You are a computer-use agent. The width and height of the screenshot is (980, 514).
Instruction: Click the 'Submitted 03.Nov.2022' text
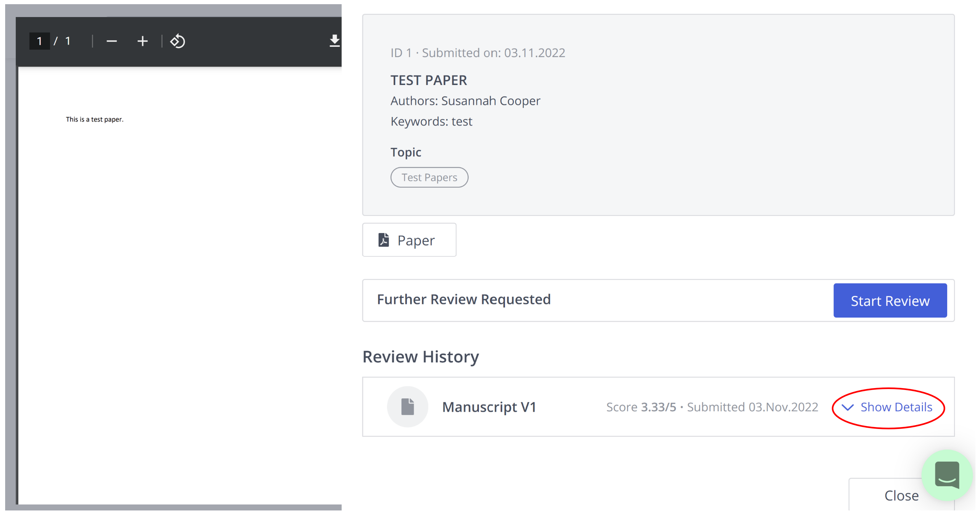tap(752, 407)
